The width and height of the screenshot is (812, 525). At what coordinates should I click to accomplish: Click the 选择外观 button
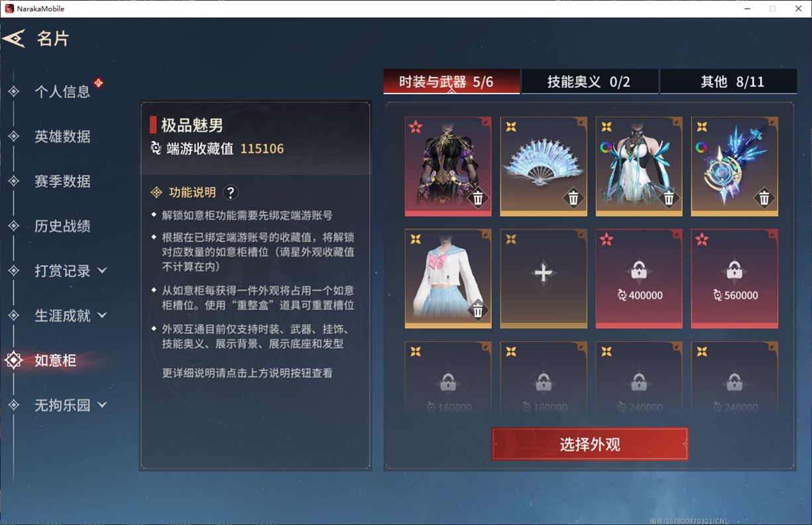pyautogui.click(x=589, y=444)
